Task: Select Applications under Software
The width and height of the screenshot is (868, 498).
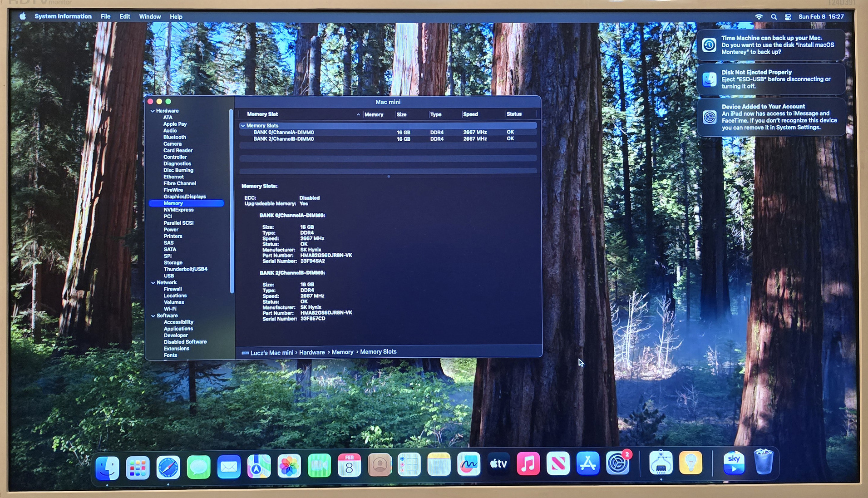Action: tap(178, 329)
